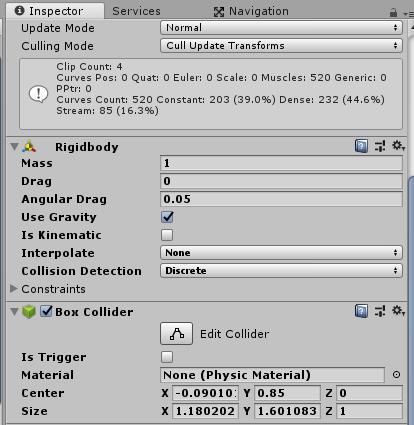Open the Box Collider gear settings menu

point(398,311)
